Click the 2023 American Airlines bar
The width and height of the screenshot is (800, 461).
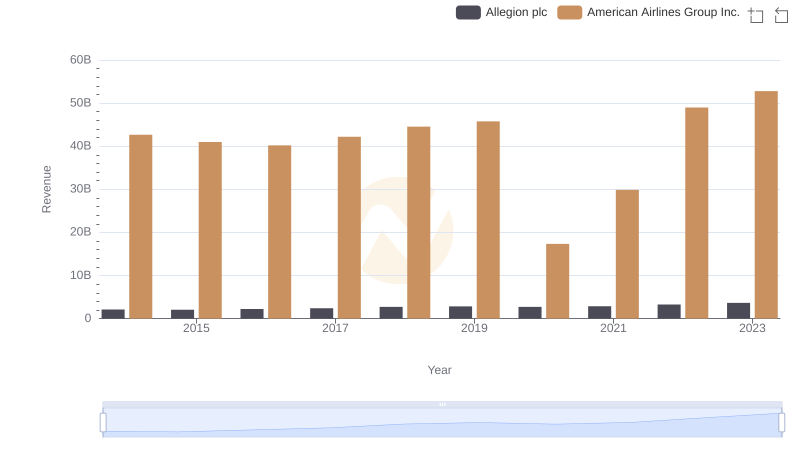pos(766,204)
